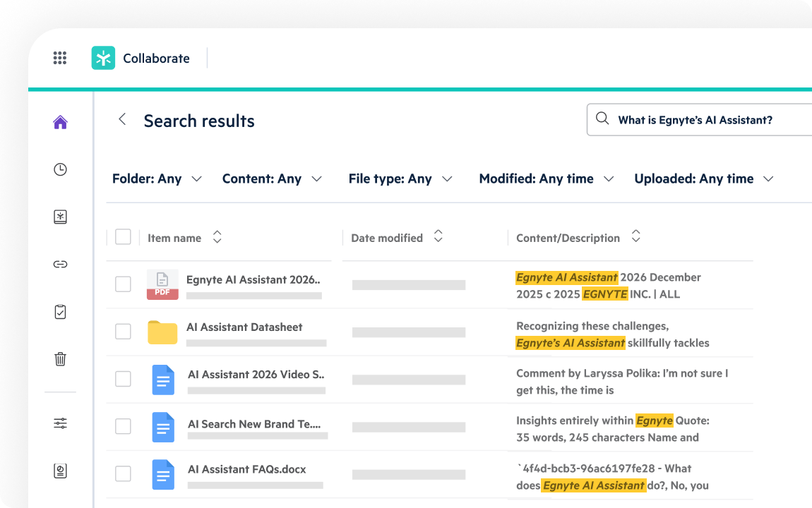
Task: Open the AI Assistant Datasheet folder icon
Action: [x=162, y=332]
